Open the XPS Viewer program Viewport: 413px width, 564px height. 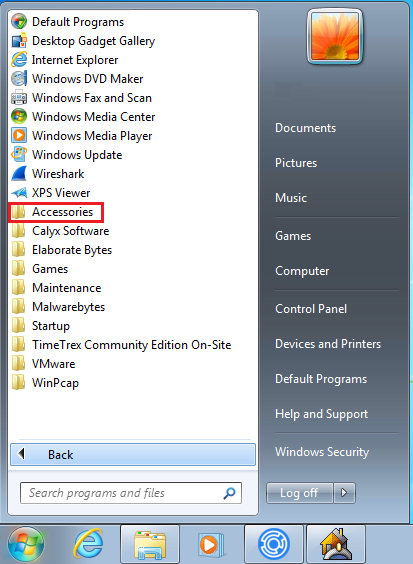[x=51, y=193]
